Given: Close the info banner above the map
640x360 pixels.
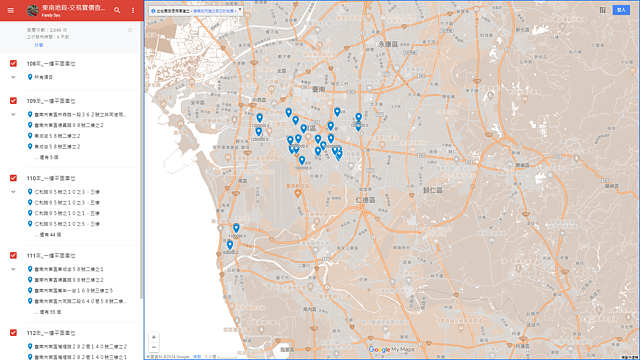Looking at the screenshot, I should 240,9.
